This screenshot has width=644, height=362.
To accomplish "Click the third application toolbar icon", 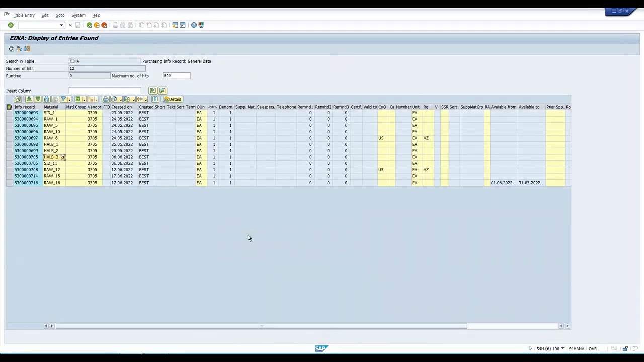I will (27, 49).
